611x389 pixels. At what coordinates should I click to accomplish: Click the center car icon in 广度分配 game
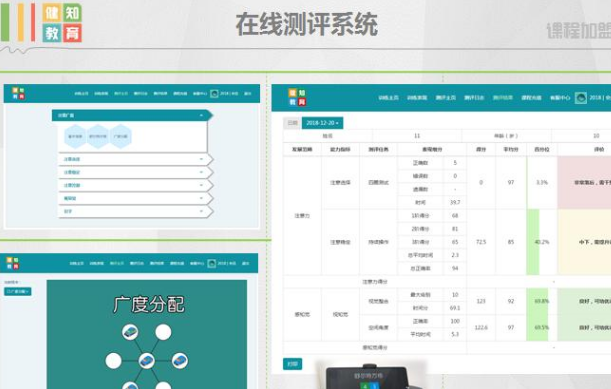tap(147, 361)
